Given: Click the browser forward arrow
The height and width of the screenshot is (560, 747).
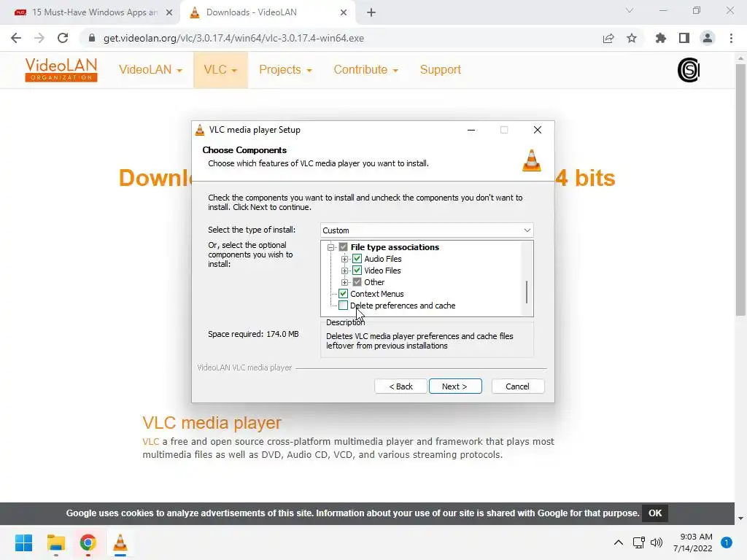Looking at the screenshot, I should tap(39, 38).
